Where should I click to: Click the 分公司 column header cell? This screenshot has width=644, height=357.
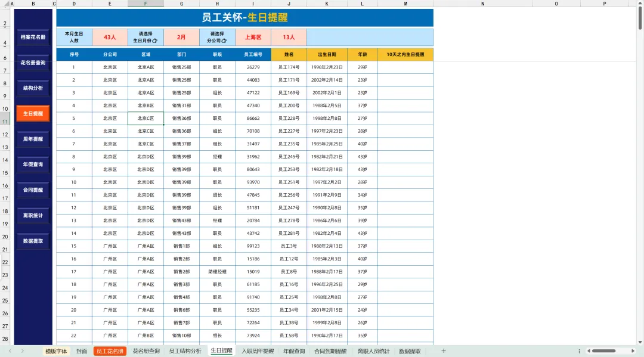(110, 54)
